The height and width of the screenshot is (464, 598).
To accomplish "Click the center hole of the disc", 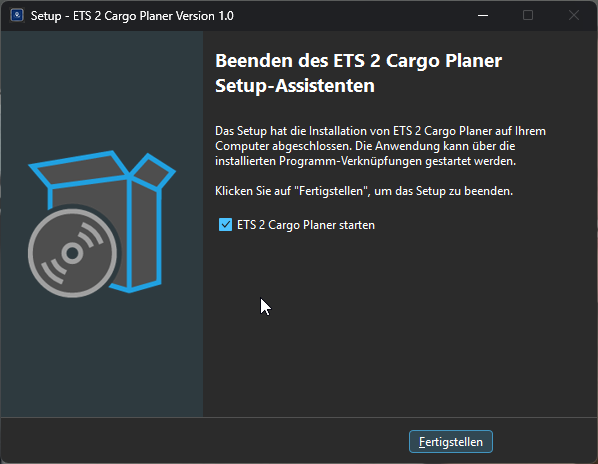I will [72, 253].
